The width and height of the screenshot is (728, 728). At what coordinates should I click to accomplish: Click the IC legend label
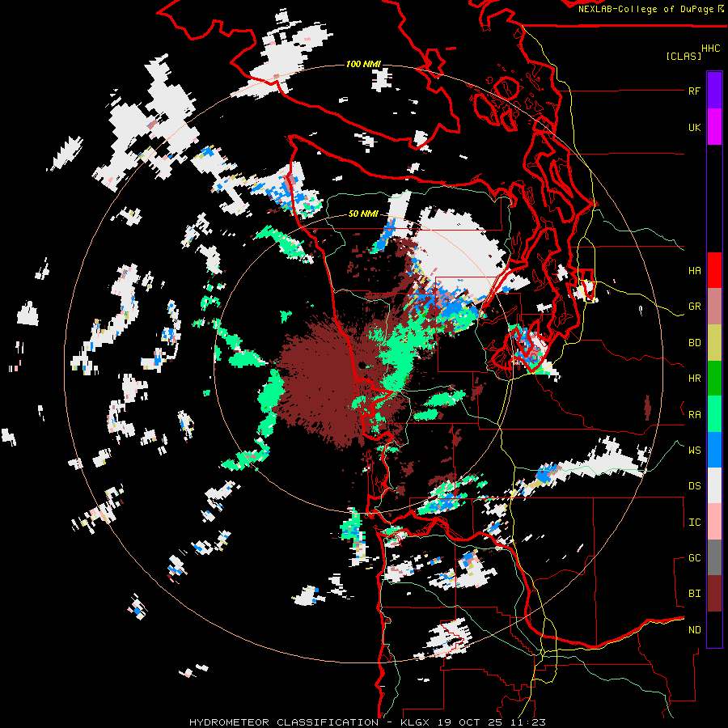coord(694,523)
